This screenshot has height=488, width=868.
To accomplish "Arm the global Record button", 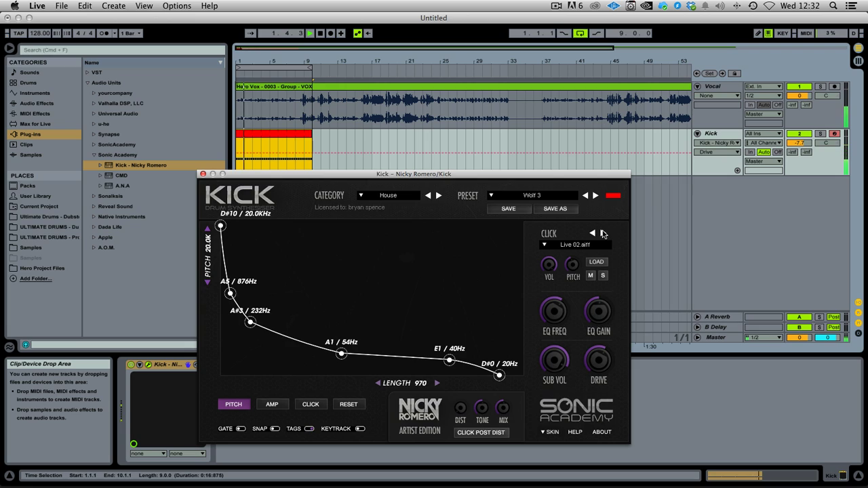I will 331,33.
